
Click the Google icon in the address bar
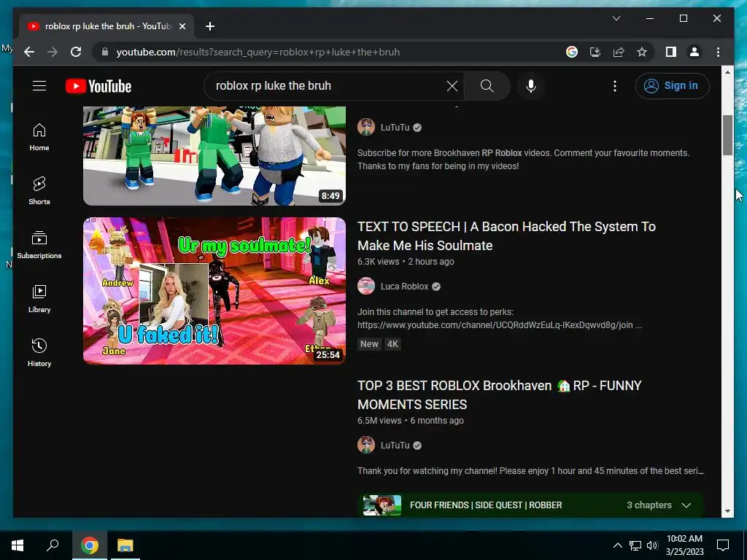[x=572, y=52]
